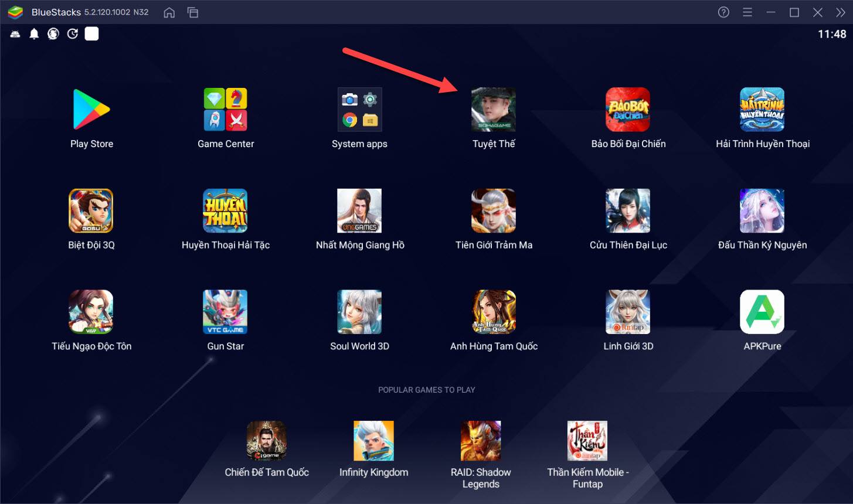The height and width of the screenshot is (504, 853).
Task: Click the white square status icon
Action: coord(91,34)
